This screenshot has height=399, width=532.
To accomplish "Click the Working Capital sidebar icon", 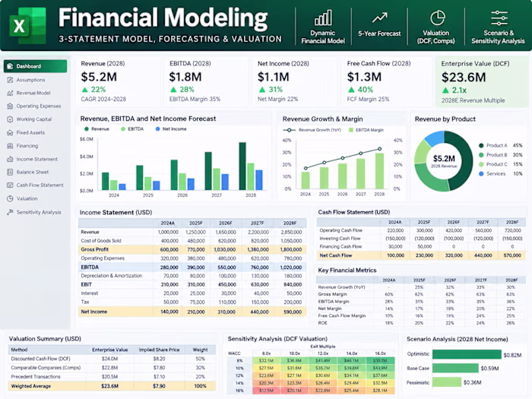I will [10, 119].
